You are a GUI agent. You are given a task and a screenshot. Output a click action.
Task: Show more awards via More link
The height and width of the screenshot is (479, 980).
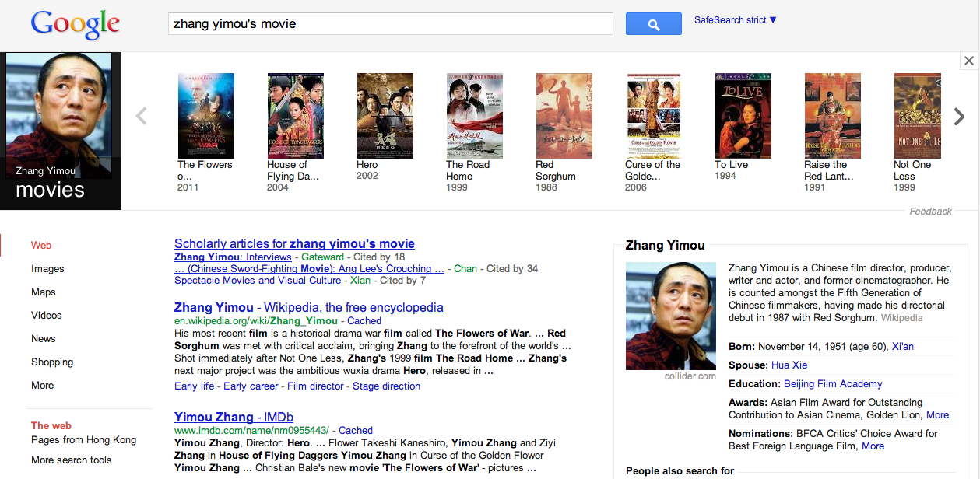[x=937, y=414]
